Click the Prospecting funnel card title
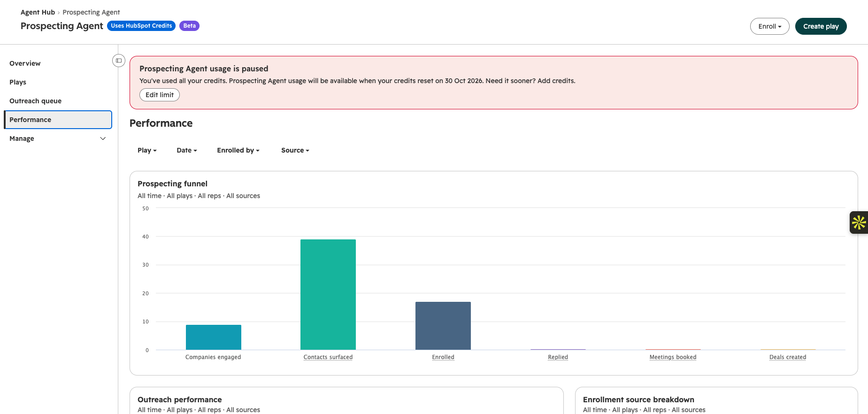This screenshot has width=868, height=414. (172, 184)
